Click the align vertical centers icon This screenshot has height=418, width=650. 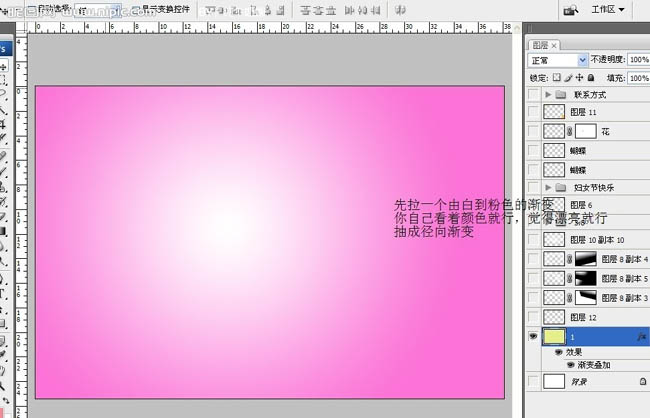(x=224, y=10)
